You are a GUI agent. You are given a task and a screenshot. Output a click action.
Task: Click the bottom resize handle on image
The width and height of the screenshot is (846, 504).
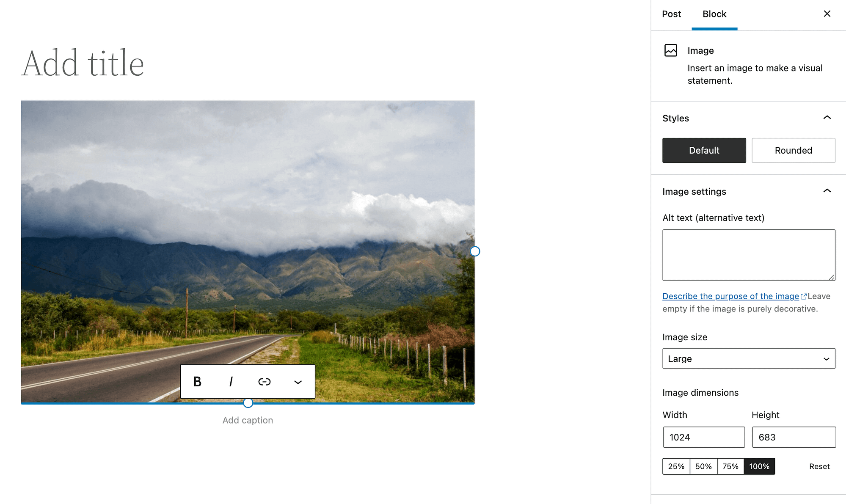click(248, 402)
